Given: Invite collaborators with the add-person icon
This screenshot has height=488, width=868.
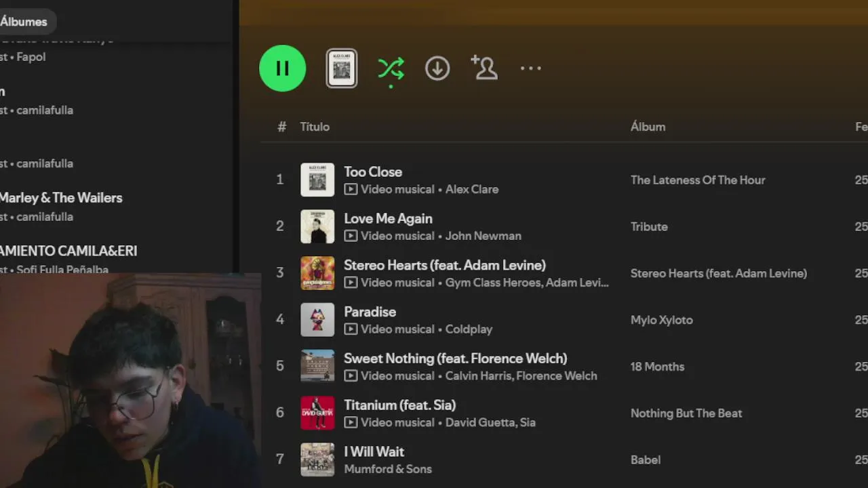Looking at the screenshot, I should (x=484, y=68).
